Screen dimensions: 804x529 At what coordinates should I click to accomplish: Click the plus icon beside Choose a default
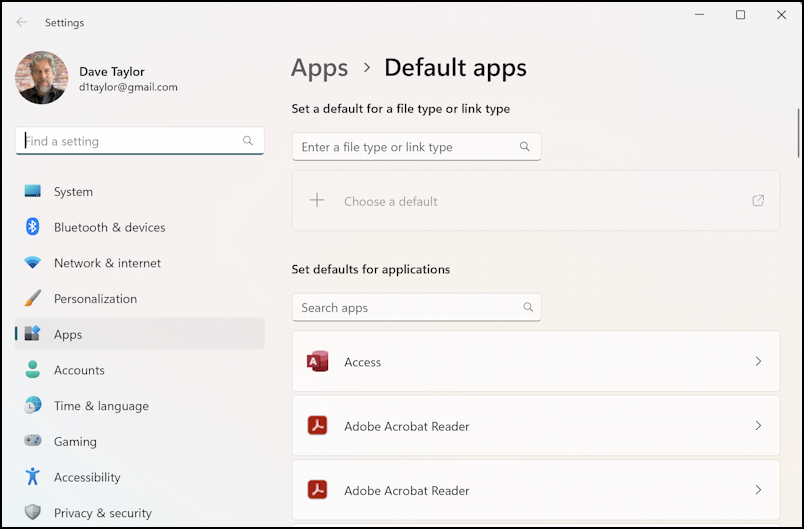click(x=317, y=200)
